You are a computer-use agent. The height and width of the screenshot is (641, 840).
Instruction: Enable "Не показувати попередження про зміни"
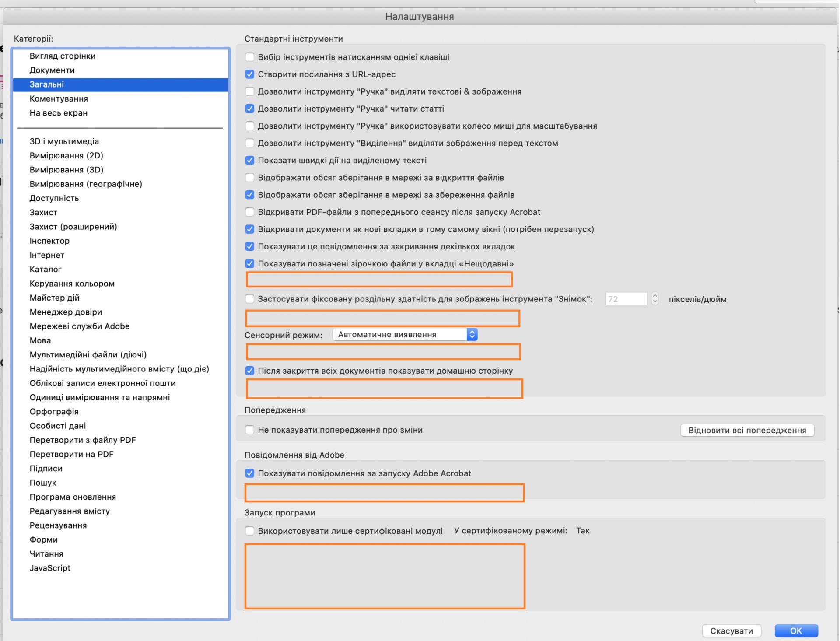click(249, 430)
